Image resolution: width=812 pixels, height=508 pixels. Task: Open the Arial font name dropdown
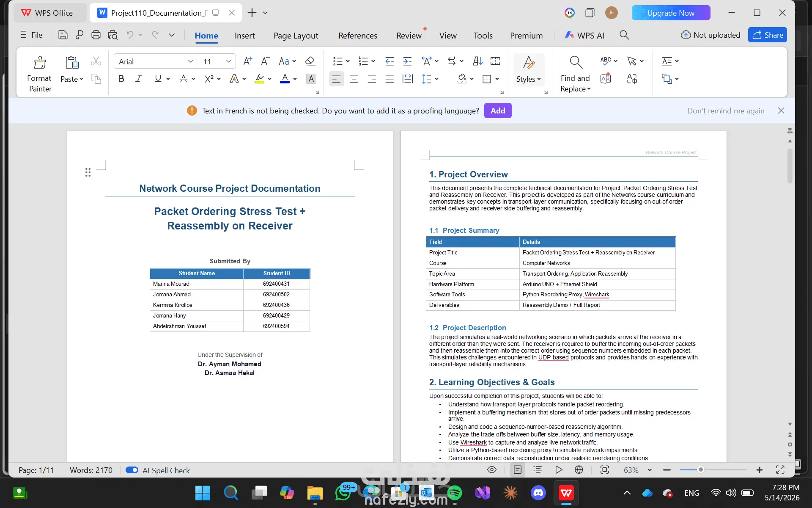click(x=191, y=61)
